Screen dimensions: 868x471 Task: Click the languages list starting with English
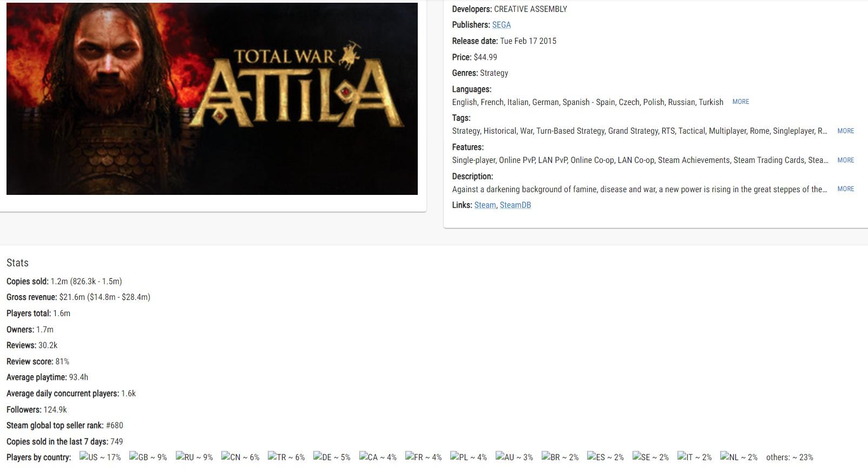coord(588,102)
